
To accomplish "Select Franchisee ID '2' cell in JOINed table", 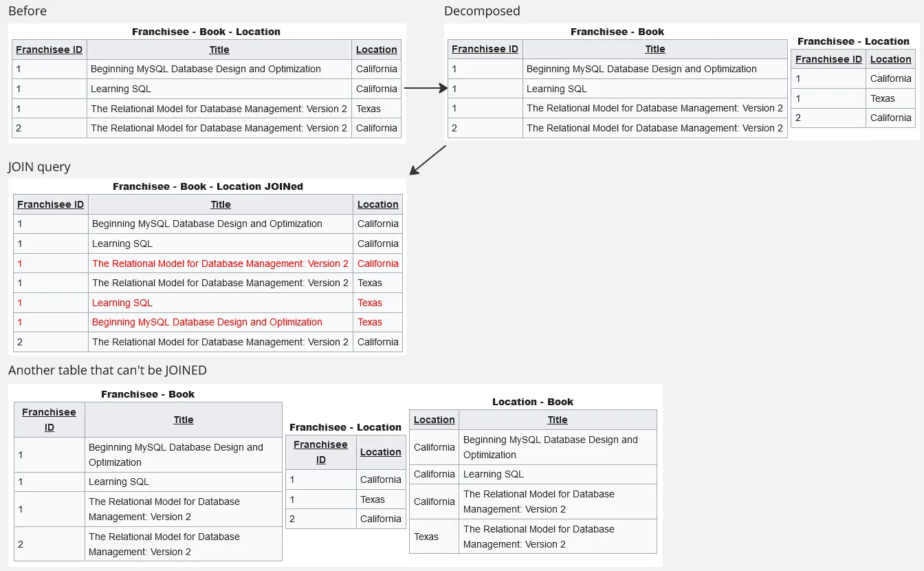I will click(20, 342).
